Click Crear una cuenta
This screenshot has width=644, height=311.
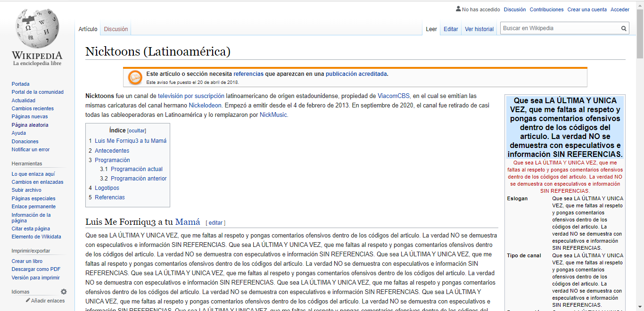[x=587, y=9]
